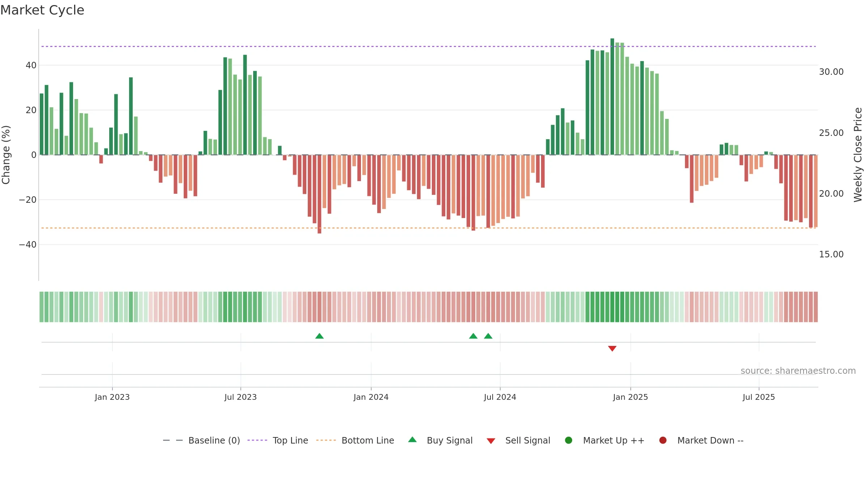
Task: Click the red sell triangle legend icon
Action: coord(491,441)
